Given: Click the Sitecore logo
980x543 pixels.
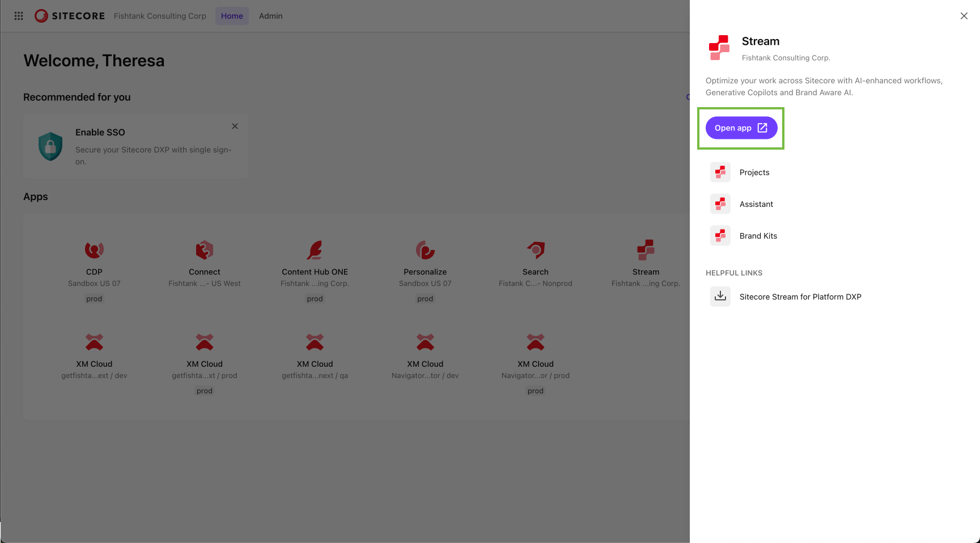Looking at the screenshot, I should tap(70, 16).
